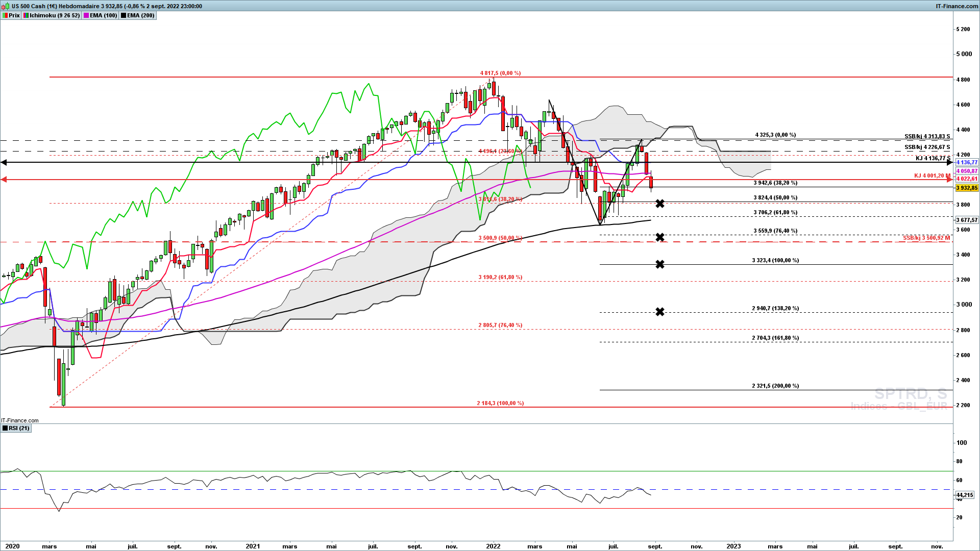Click the 4 325,3 (0,00 %) retracement label
Image resolution: width=980 pixels, height=551 pixels.
coord(775,135)
